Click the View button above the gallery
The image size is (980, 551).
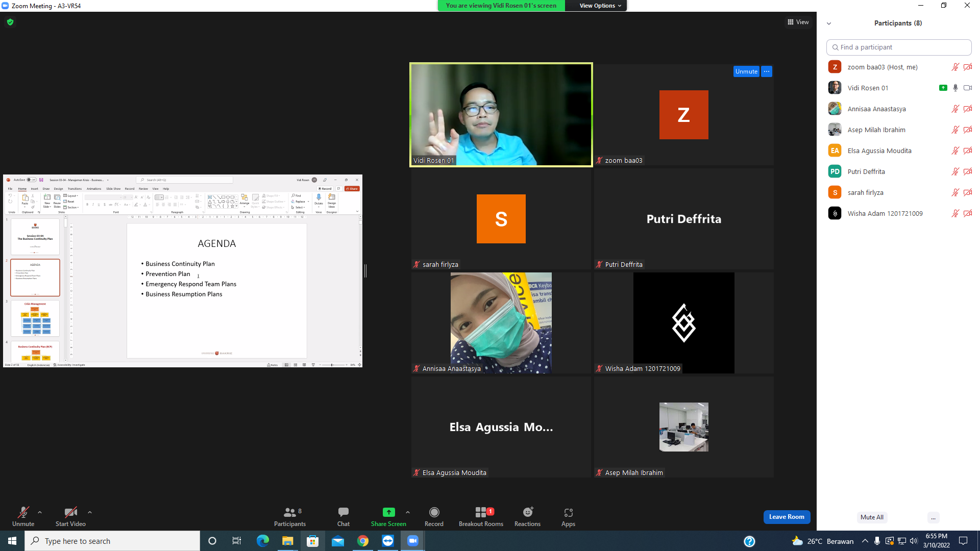click(798, 22)
